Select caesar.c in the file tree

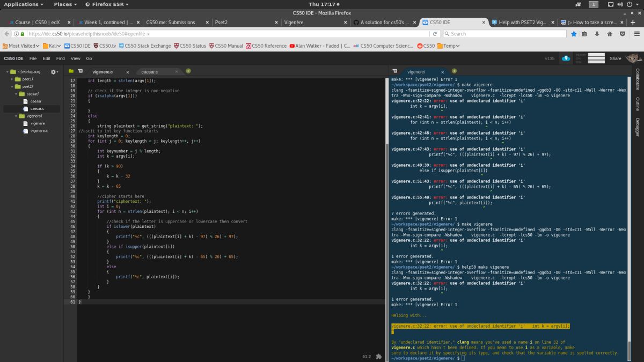[x=37, y=108]
